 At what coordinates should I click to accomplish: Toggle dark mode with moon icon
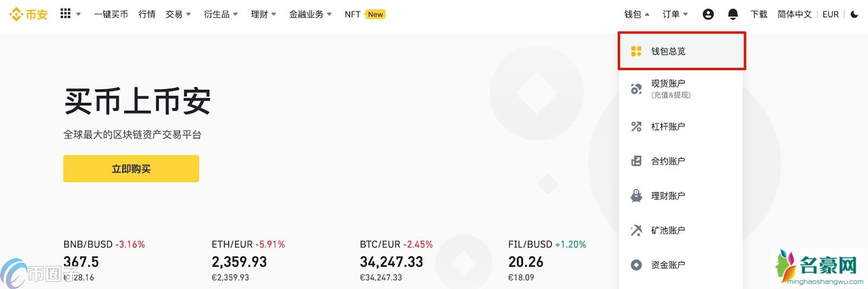[854, 14]
